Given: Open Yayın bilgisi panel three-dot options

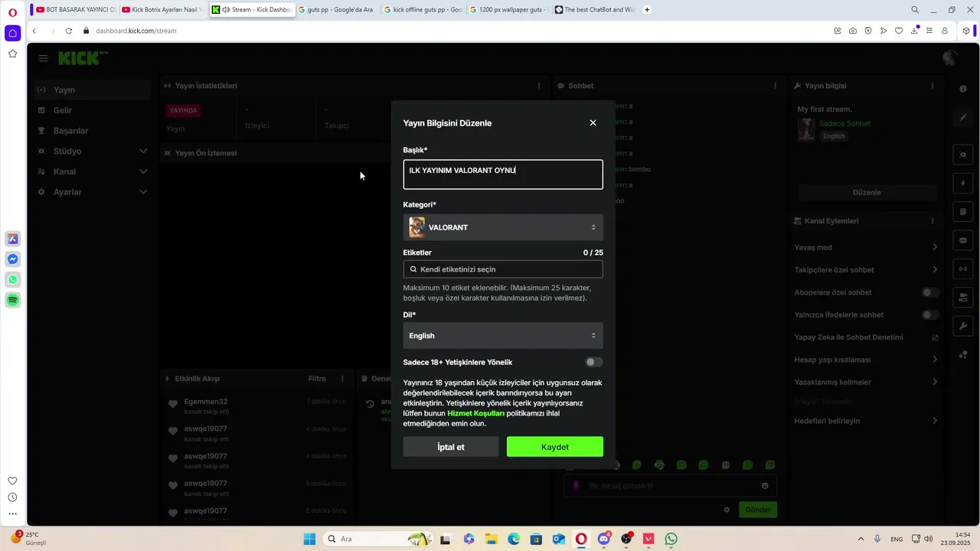Looking at the screenshot, I should point(933,86).
